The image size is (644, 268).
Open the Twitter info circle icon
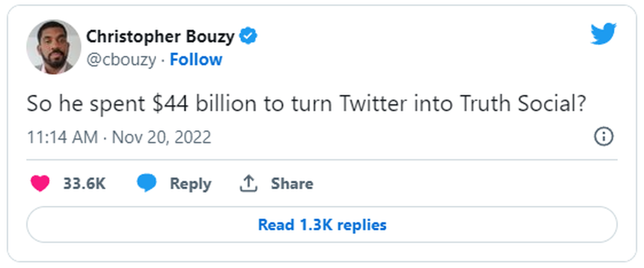604,137
